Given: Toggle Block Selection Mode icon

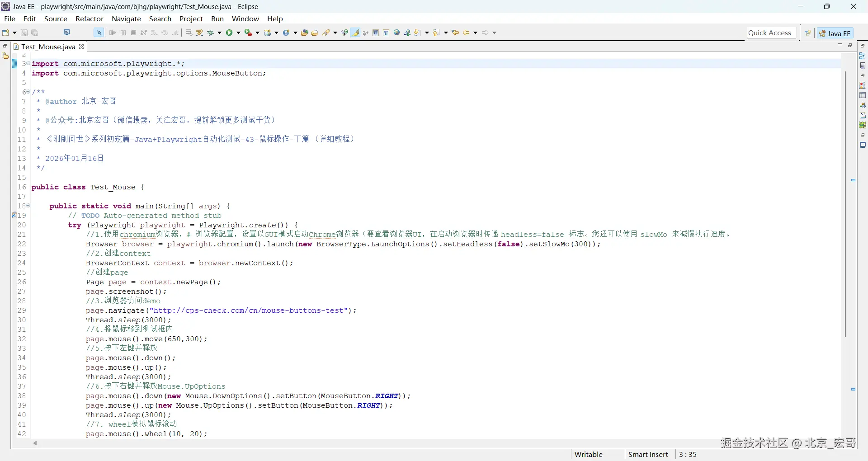Looking at the screenshot, I should pyautogui.click(x=376, y=33).
